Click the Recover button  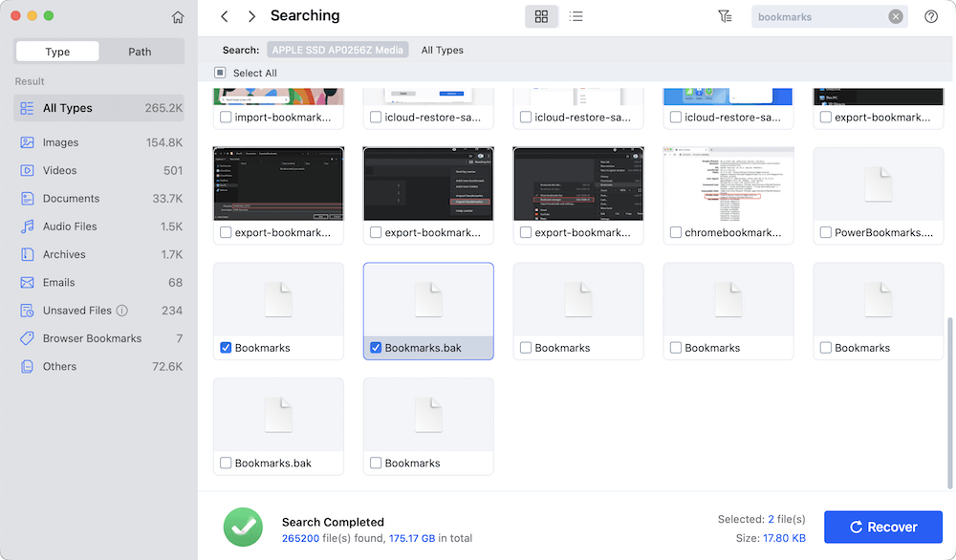coord(882,527)
